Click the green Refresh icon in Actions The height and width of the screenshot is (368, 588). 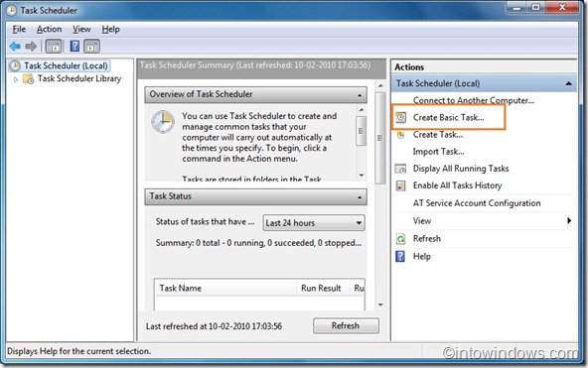click(x=400, y=239)
